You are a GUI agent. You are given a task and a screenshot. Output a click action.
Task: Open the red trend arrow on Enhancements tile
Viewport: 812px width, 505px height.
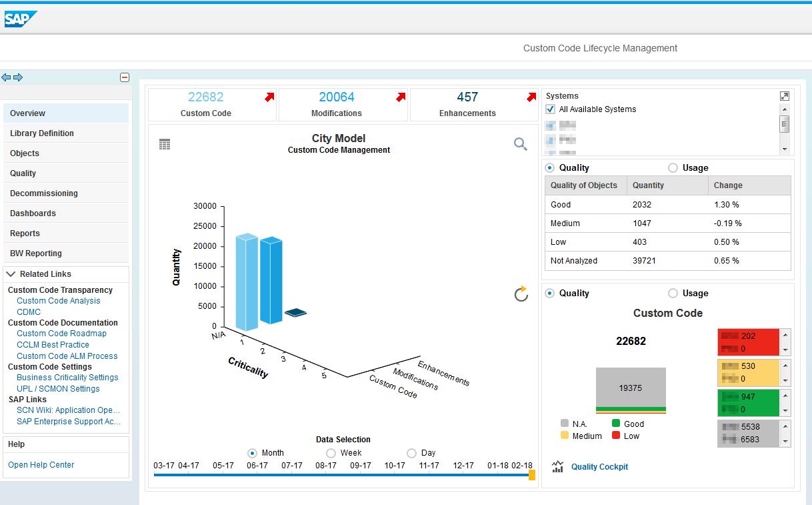[531, 97]
